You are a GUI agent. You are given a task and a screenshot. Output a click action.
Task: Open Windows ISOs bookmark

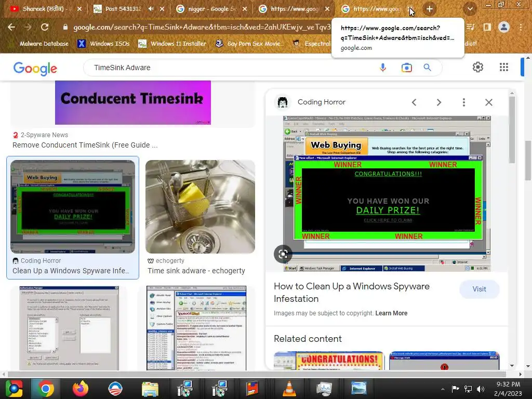tap(103, 44)
